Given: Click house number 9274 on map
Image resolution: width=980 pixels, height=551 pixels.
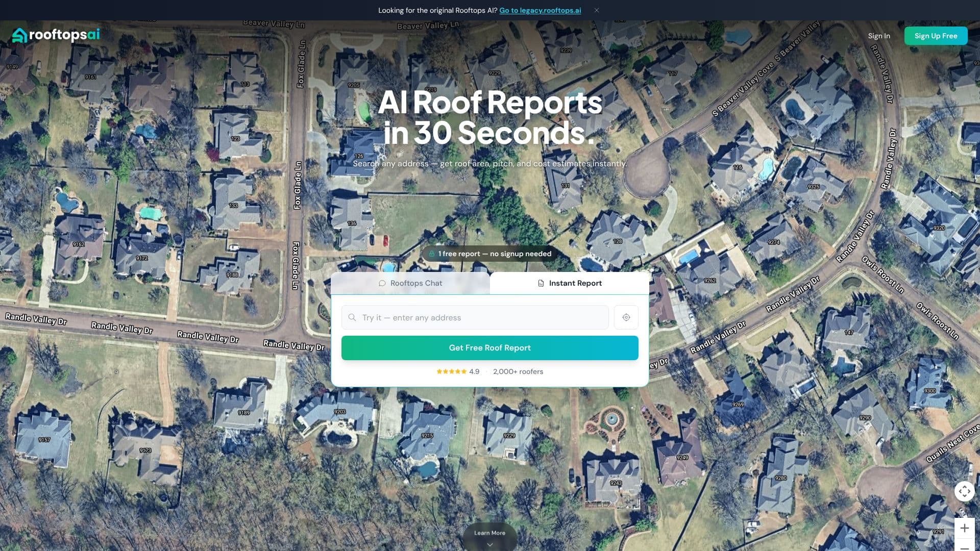Looking at the screenshot, I should pos(774,242).
